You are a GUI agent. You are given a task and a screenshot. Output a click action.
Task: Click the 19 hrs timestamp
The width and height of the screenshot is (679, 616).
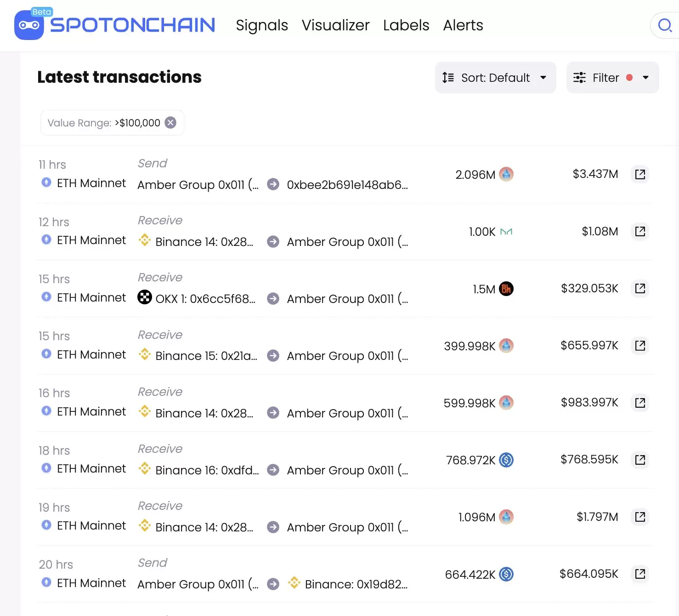(x=54, y=508)
